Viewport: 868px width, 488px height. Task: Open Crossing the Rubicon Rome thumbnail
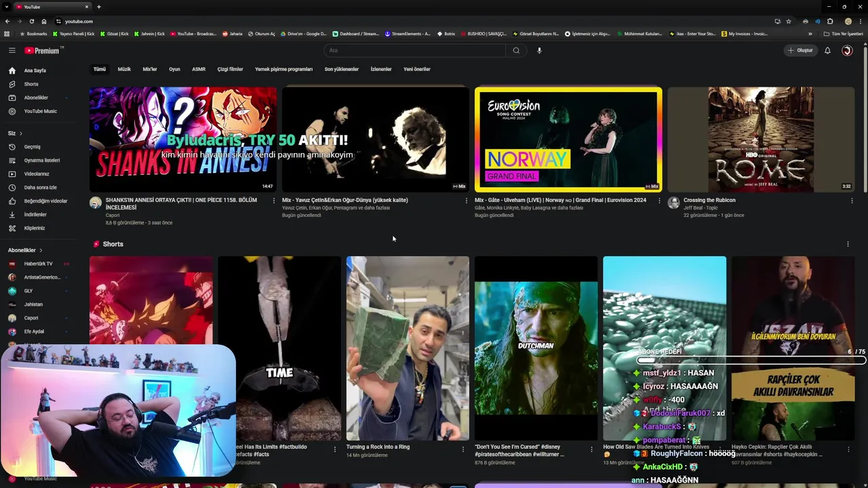pos(761,139)
